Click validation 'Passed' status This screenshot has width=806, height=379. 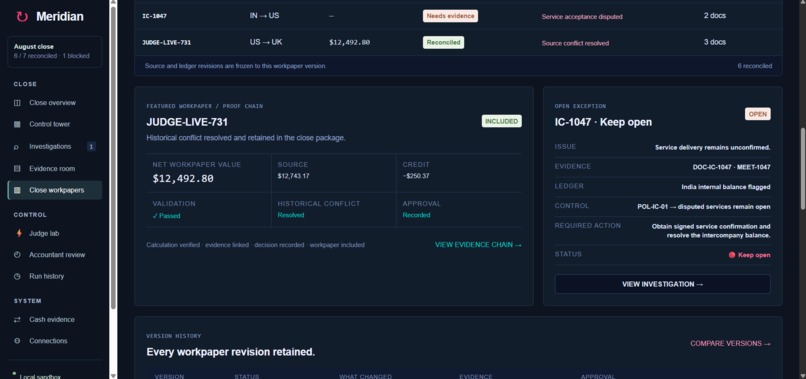[167, 216]
